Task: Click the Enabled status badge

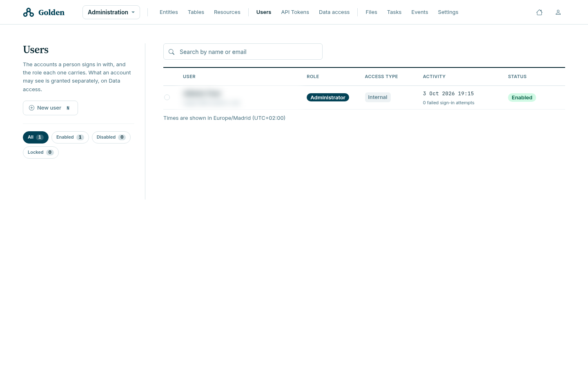Action: pos(522,97)
